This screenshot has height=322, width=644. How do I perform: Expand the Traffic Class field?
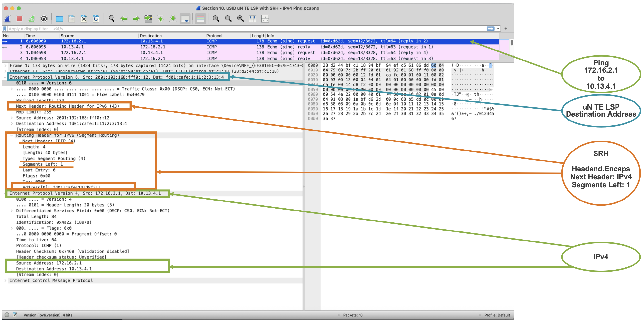pyautogui.click(x=12, y=89)
